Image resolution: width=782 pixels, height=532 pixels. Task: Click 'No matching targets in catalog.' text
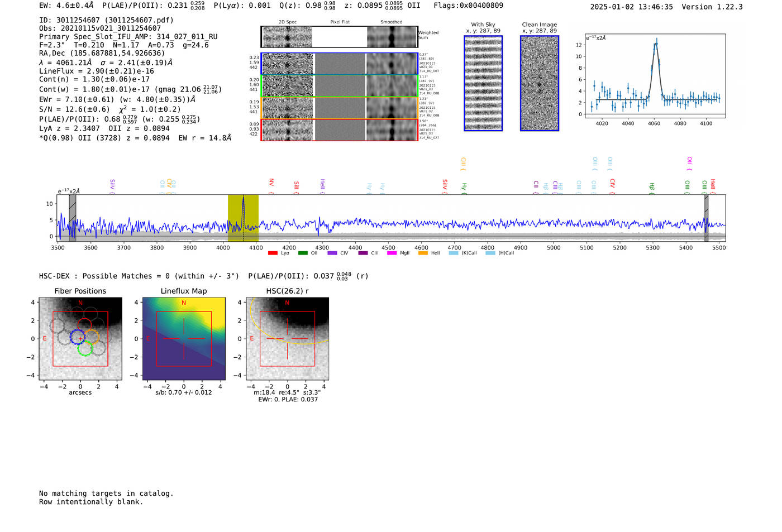tap(106, 493)
